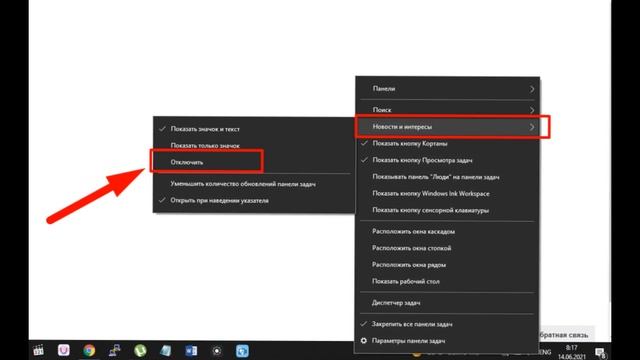
Task: Choose 'Расположить окна каскадом'
Action: pos(448,231)
